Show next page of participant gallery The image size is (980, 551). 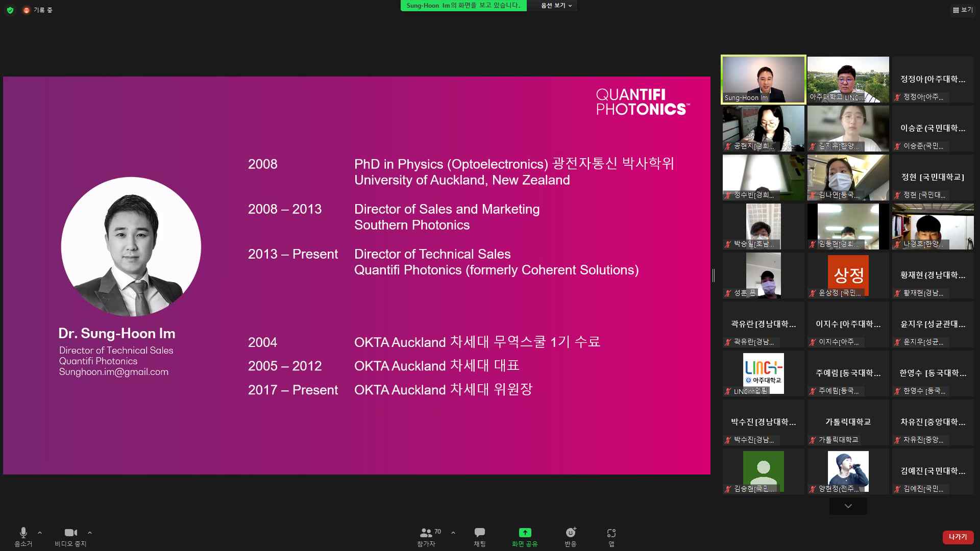pyautogui.click(x=848, y=506)
